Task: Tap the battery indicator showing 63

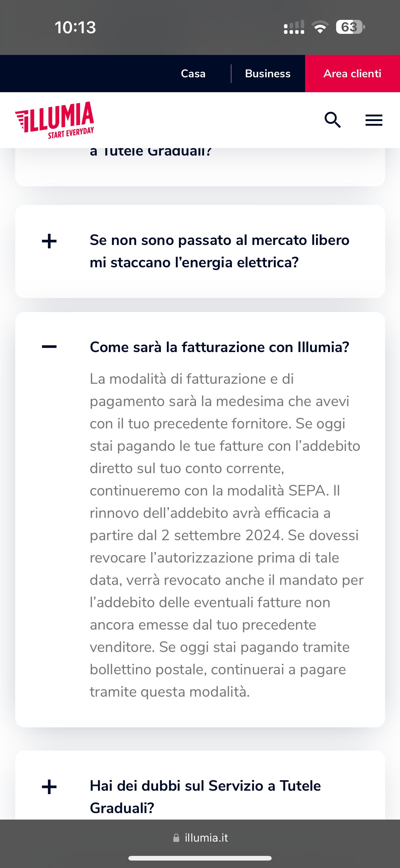Action: 350,27
